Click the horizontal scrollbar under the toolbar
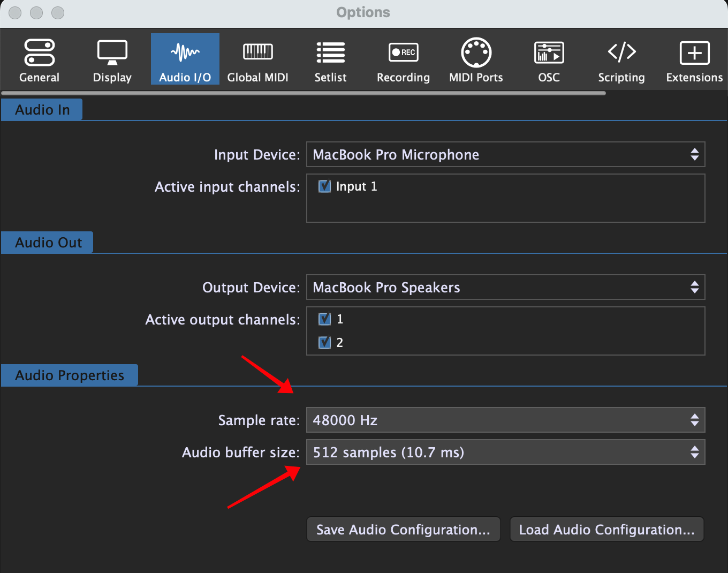728x573 pixels. (304, 93)
